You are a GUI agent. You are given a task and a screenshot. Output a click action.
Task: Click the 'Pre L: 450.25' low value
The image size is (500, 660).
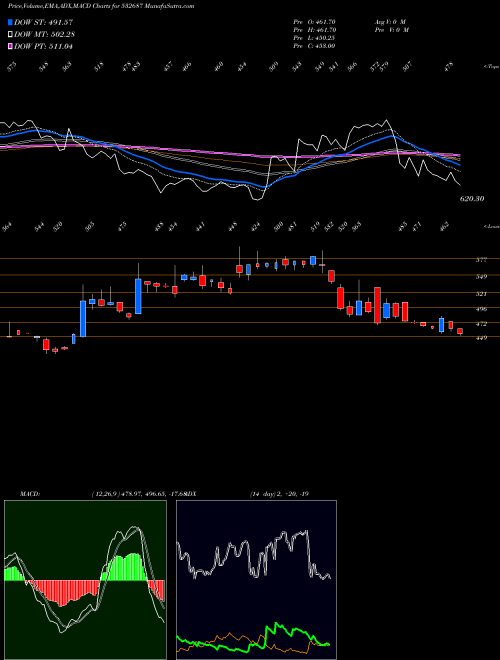pyautogui.click(x=314, y=38)
